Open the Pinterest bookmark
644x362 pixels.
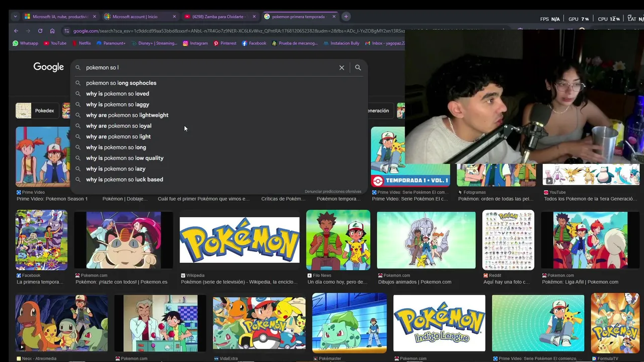[225, 43]
